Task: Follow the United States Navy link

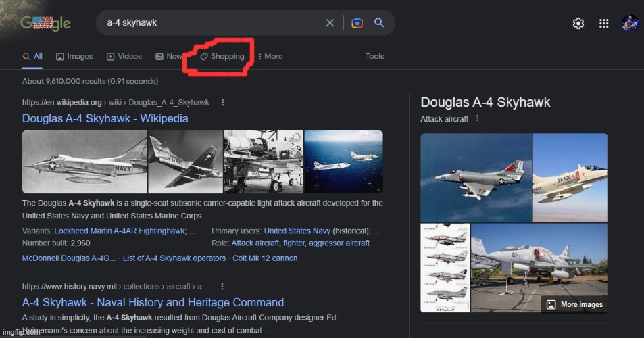Action: point(297,231)
